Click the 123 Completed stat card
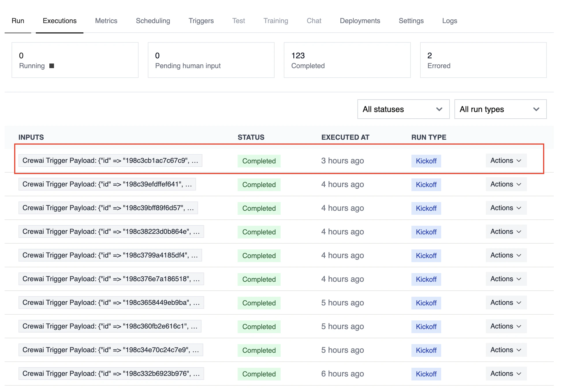The image size is (563, 392). point(347,60)
